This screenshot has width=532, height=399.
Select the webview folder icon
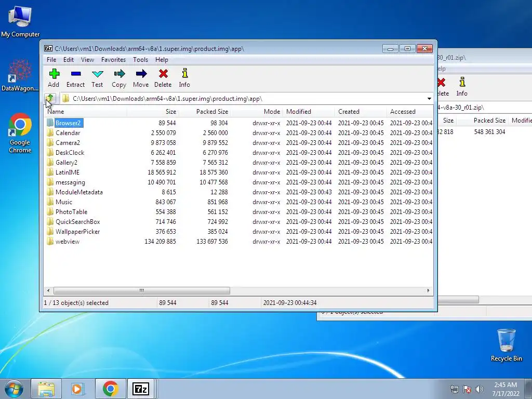[x=50, y=241]
